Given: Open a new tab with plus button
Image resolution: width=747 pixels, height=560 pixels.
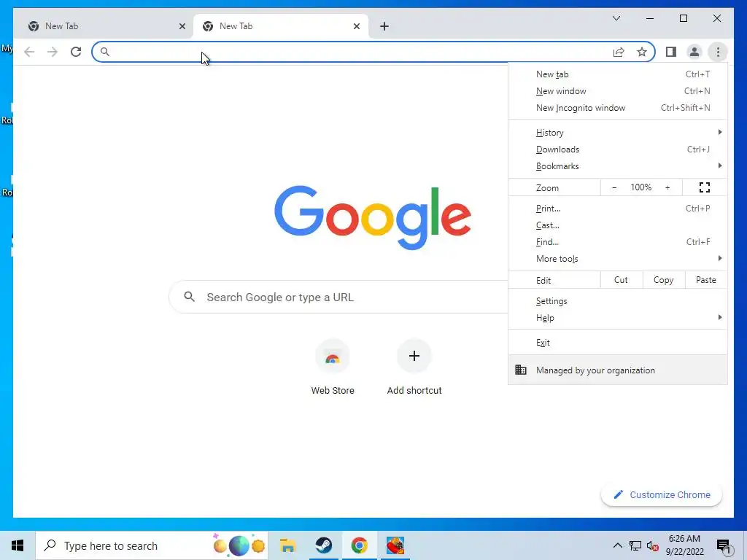Looking at the screenshot, I should point(384,26).
